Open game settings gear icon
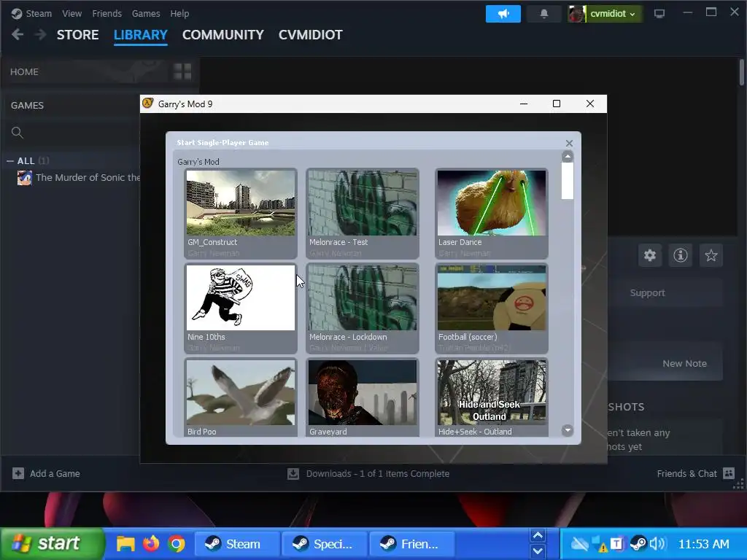This screenshot has height=560, width=747. (x=650, y=255)
